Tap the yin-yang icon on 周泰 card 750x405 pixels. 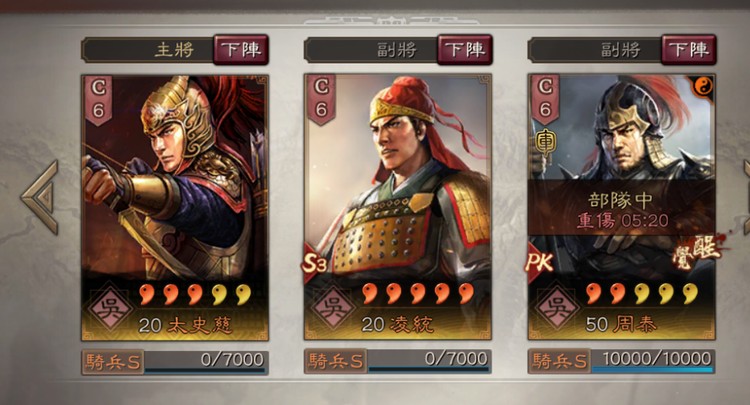(703, 88)
